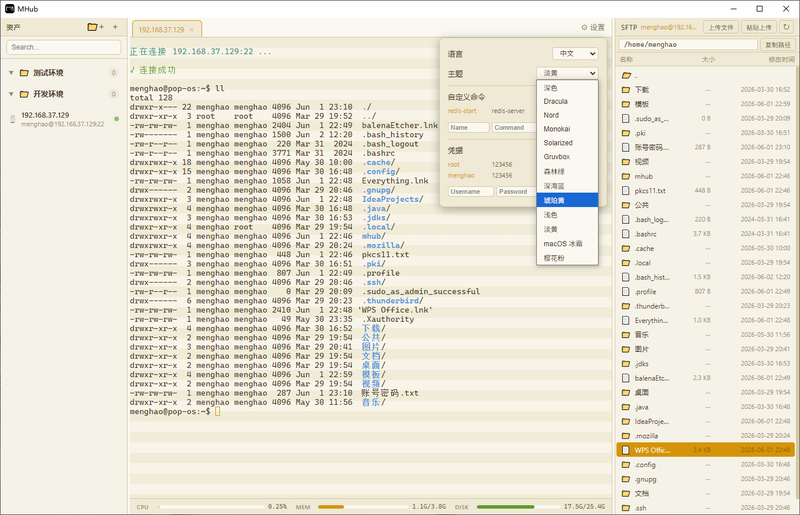Click the SFTP path field /home/menghao
The width and height of the screenshot is (800, 515).
pos(688,44)
